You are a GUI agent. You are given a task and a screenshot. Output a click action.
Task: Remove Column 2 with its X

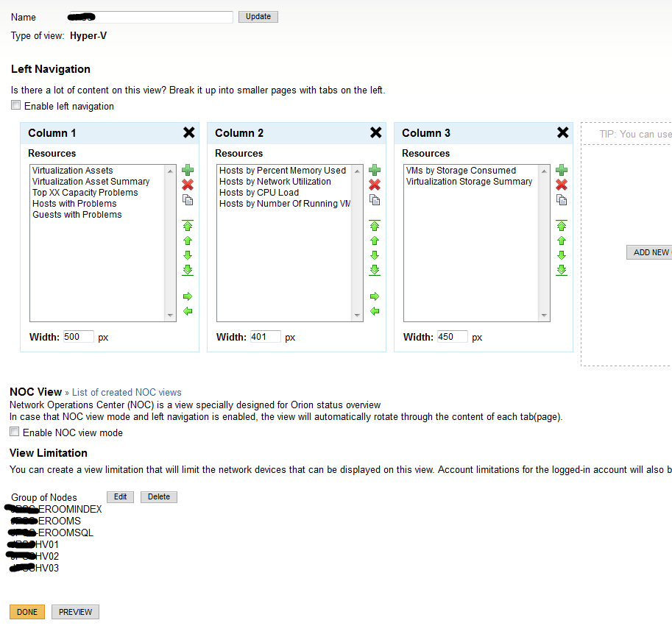point(376,133)
